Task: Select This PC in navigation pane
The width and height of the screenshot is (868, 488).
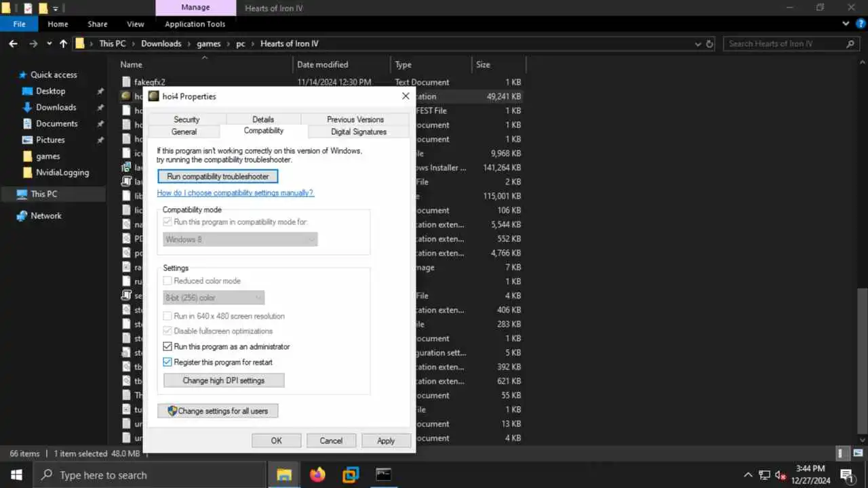Action: pyautogui.click(x=44, y=194)
